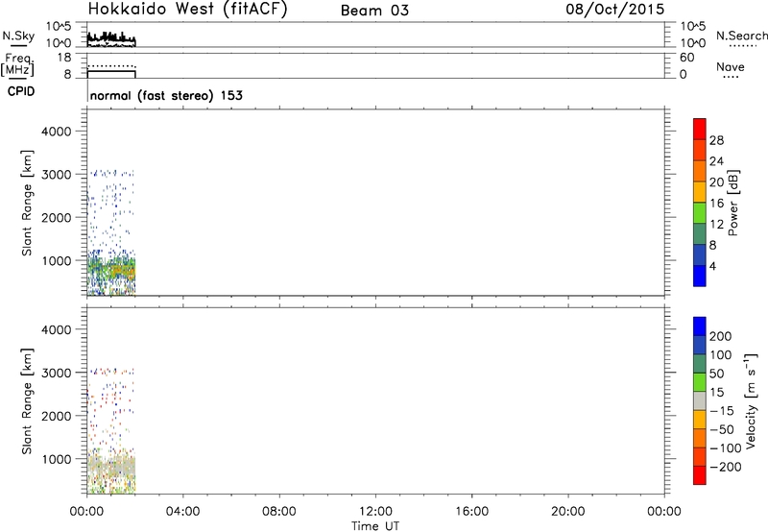
Task: Select the '4' value on Power scale
Action: tap(712, 266)
